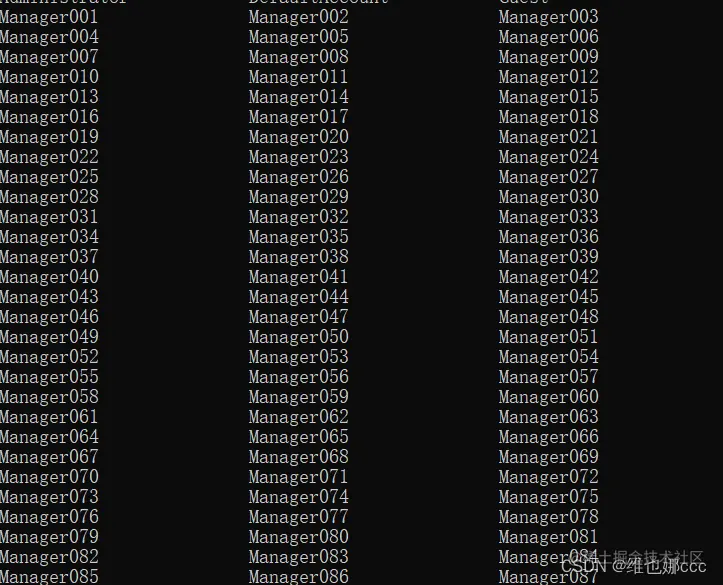The width and height of the screenshot is (723, 585).
Task: Click the Manager018 text
Action: click(x=548, y=117)
